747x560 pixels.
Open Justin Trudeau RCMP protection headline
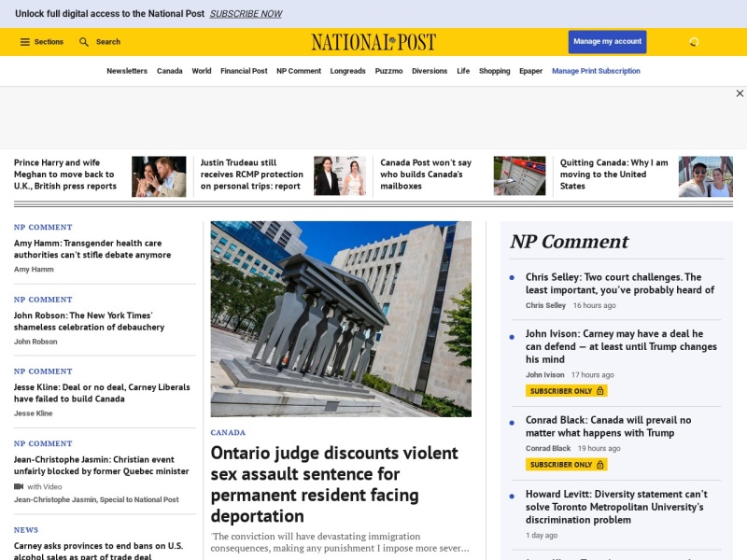click(x=251, y=175)
